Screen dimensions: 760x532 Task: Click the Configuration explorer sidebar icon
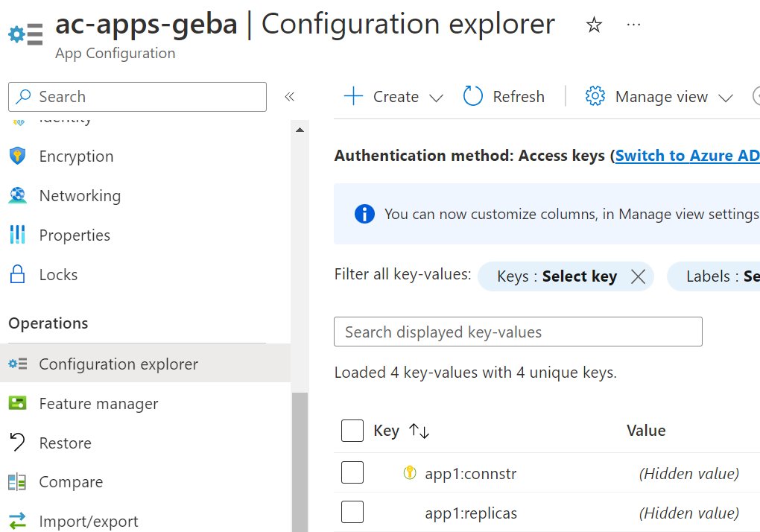[18, 364]
